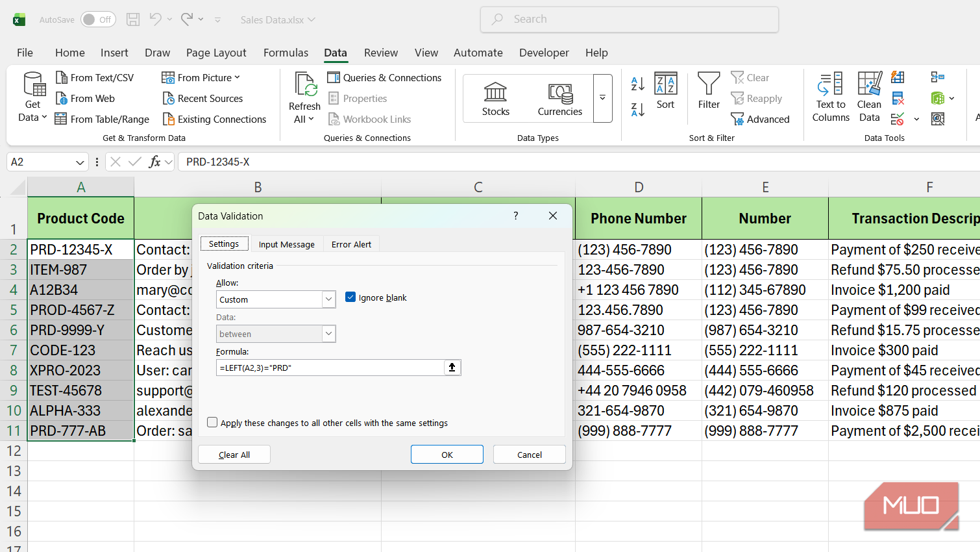
Task: Check Apply these changes to all other cells
Action: [212, 422]
